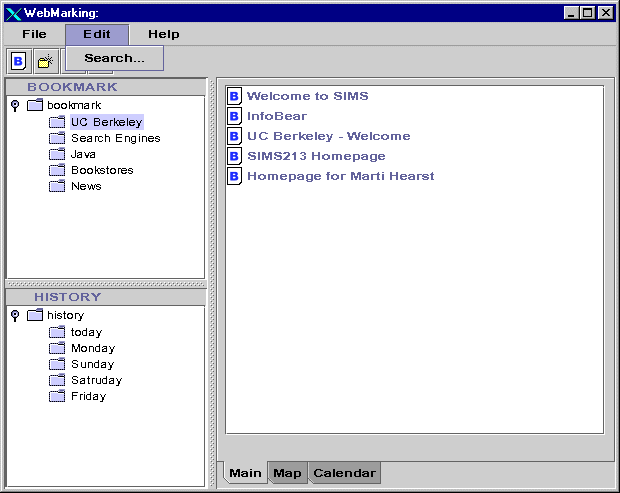Click the Friday history folder icon
Viewport: 620px width, 493px height.
[x=57, y=396]
